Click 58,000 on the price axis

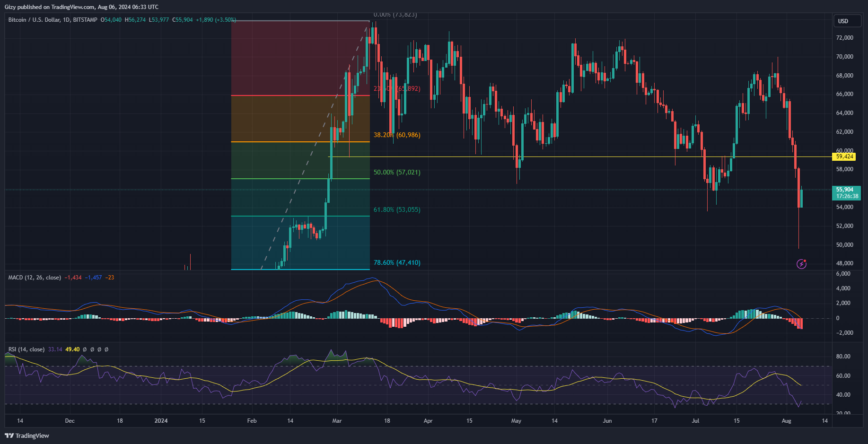[845, 169]
